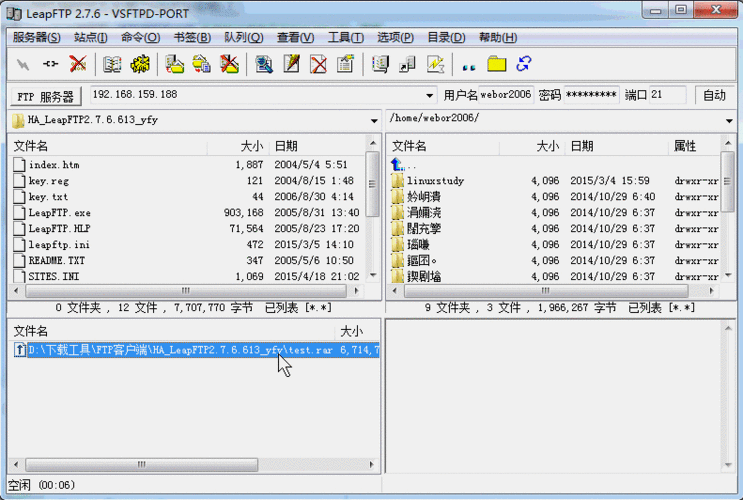Click the 自动 button
Screen dimensions: 743x500
pyautogui.click(x=714, y=95)
